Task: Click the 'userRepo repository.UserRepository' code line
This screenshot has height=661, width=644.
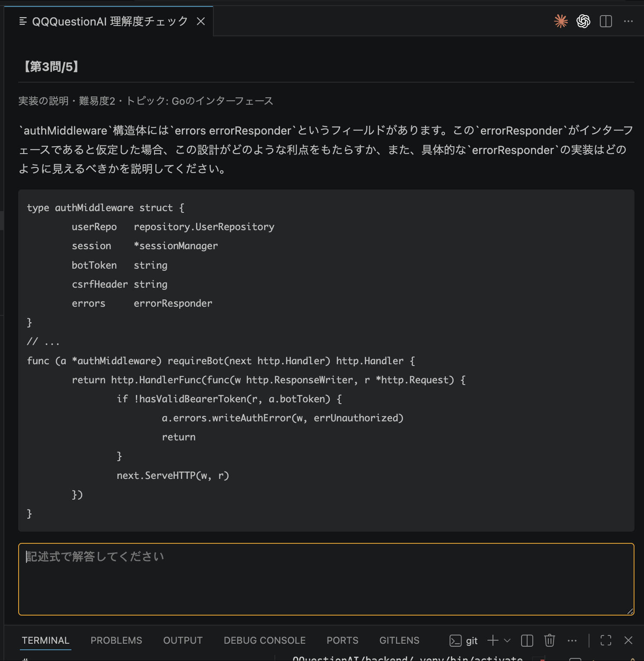Action: pos(173,227)
